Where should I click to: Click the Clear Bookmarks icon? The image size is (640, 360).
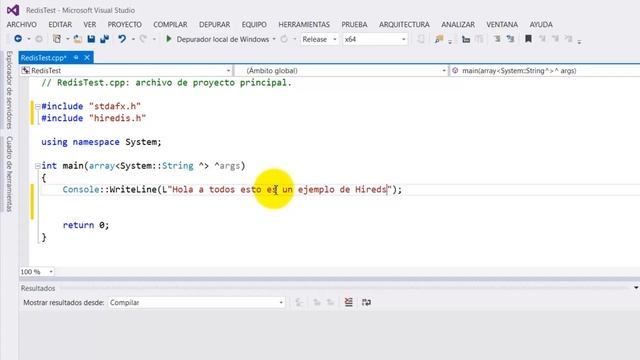click(569, 39)
